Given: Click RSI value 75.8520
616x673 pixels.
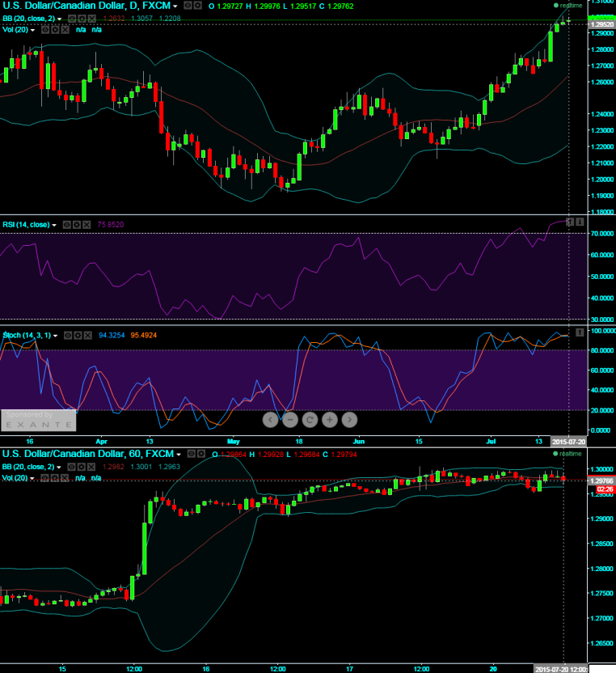Looking at the screenshot, I should 111,225.
